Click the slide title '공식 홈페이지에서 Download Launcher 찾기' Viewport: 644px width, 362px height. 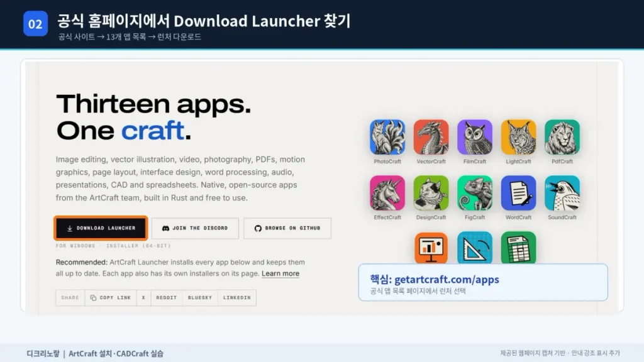[204, 21]
